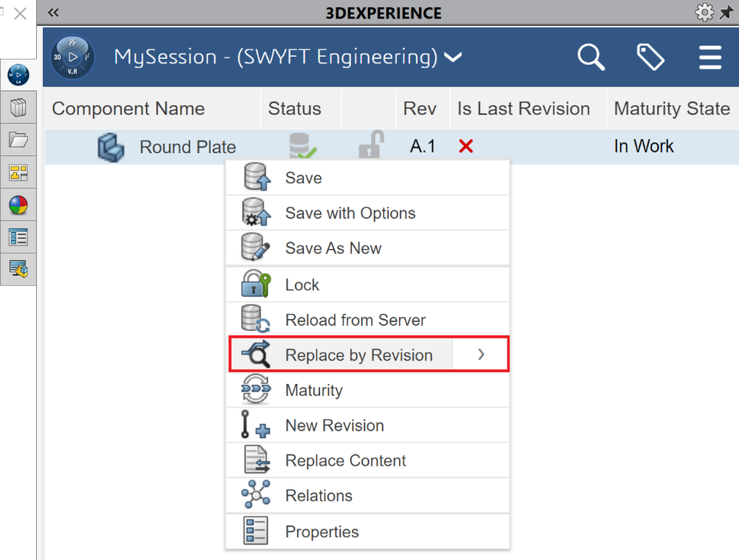Open the search magnifier in header
The height and width of the screenshot is (560, 739).
tap(591, 57)
